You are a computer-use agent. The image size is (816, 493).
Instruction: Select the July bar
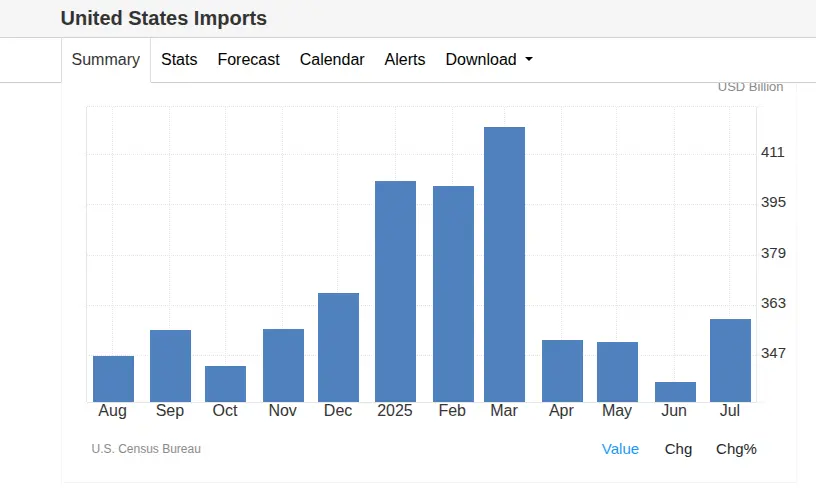click(x=730, y=361)
